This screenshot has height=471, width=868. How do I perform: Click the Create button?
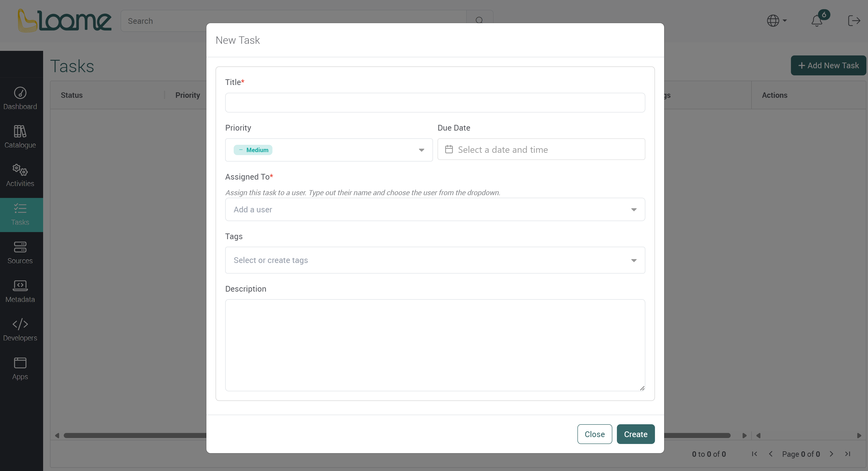pos(635,434)
